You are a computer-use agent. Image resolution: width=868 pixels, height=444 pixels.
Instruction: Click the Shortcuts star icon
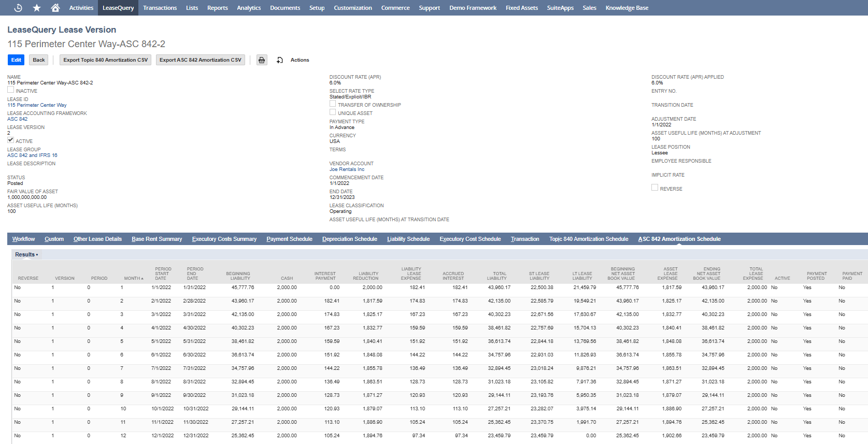coord(37,8)
